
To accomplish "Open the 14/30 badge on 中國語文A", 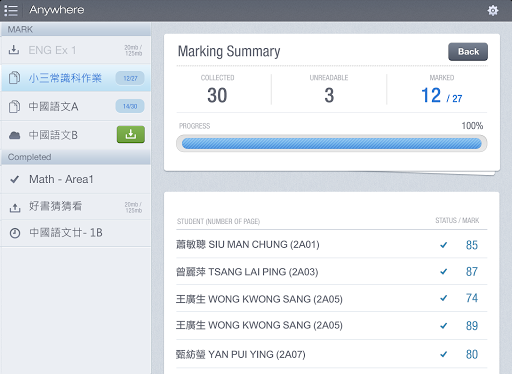I will point(130,106).
